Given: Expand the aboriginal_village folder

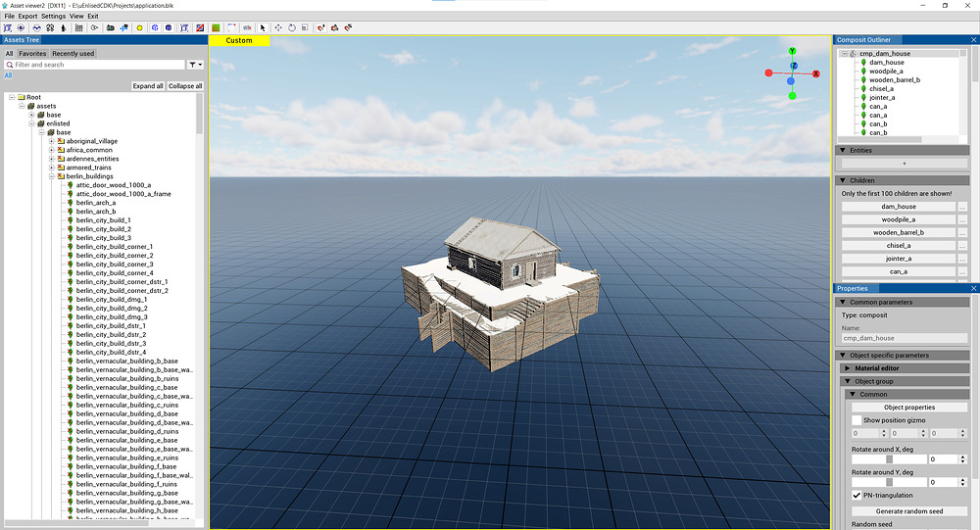Looking at the screenshot, I should 52,141.
